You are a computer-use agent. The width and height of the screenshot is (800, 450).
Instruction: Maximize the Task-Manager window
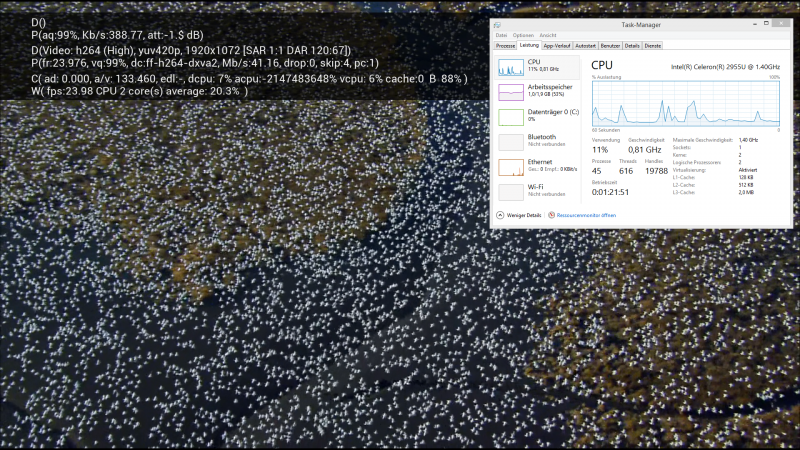(x=766, y=23)
